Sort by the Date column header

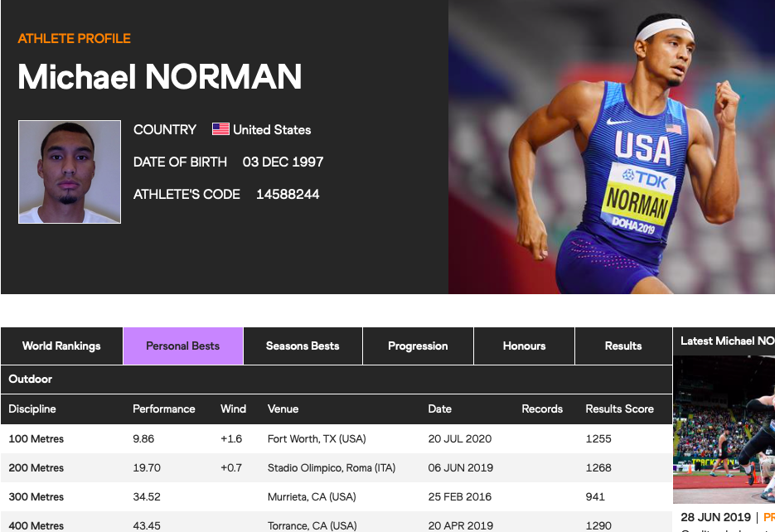coord(440,409)
